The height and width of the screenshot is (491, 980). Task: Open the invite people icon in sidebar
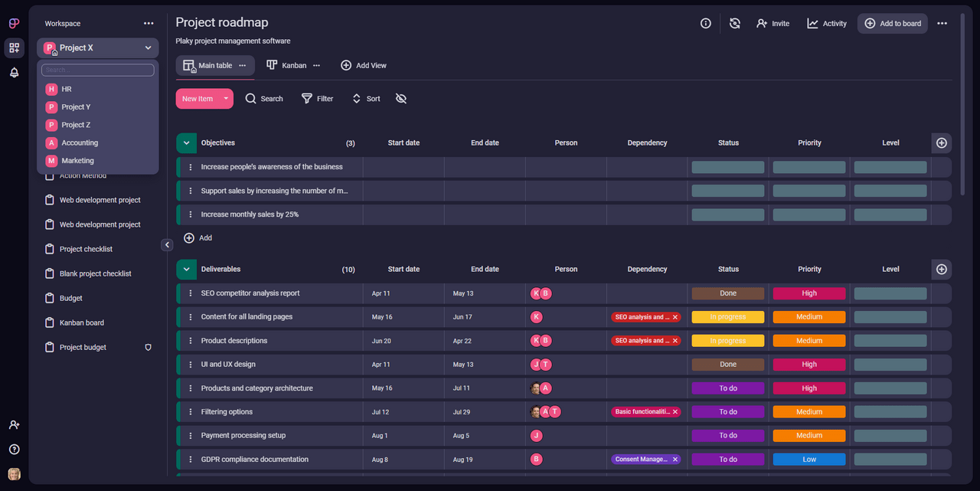coord(14,424)
